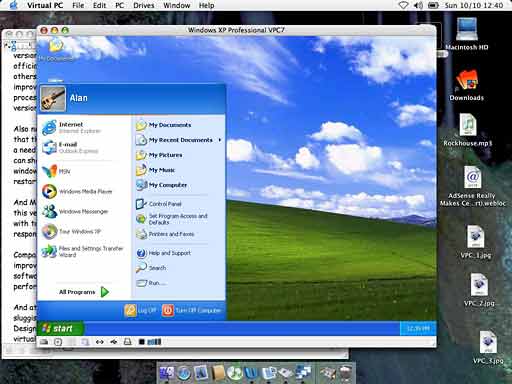This screenshot has width=512, height=384.
Task: Open Search from the Start menu
Action: point(151,268)
